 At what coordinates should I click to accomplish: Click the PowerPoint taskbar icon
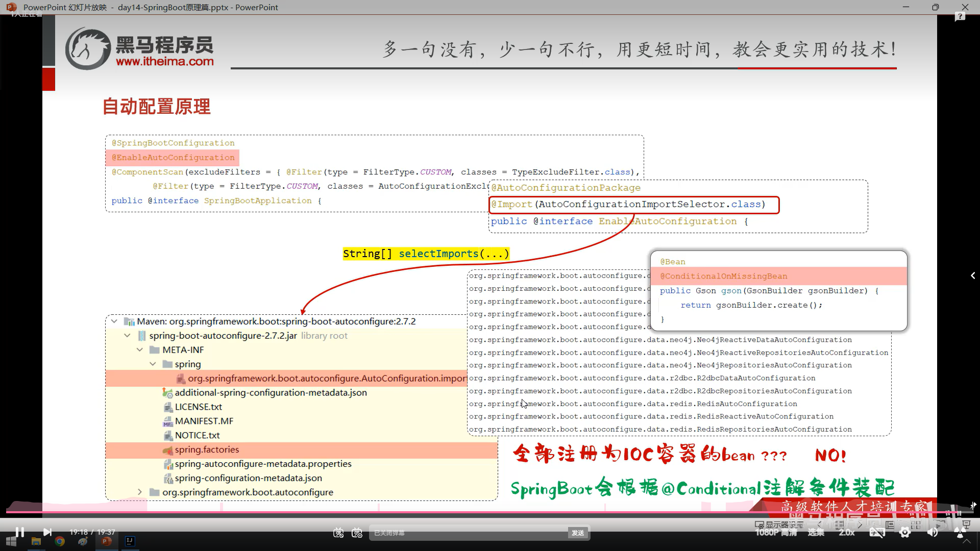tap(107, 541)
